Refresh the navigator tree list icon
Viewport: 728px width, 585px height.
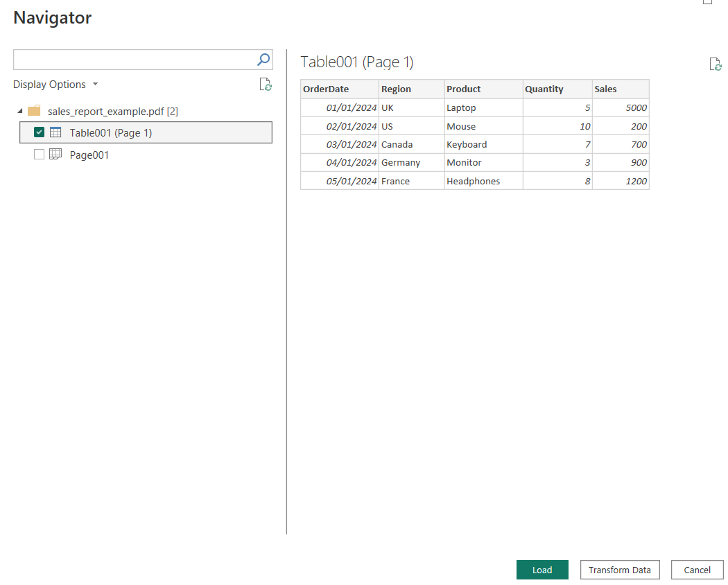(266, 85)
